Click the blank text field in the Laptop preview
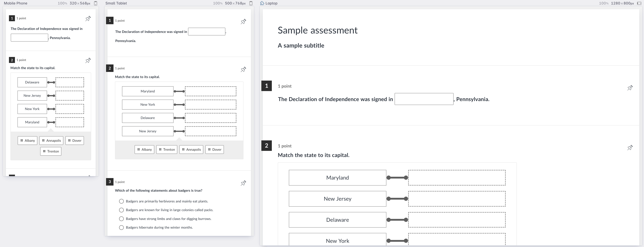The width and height of the screenshot is (644, 247). tap(424, 99)
